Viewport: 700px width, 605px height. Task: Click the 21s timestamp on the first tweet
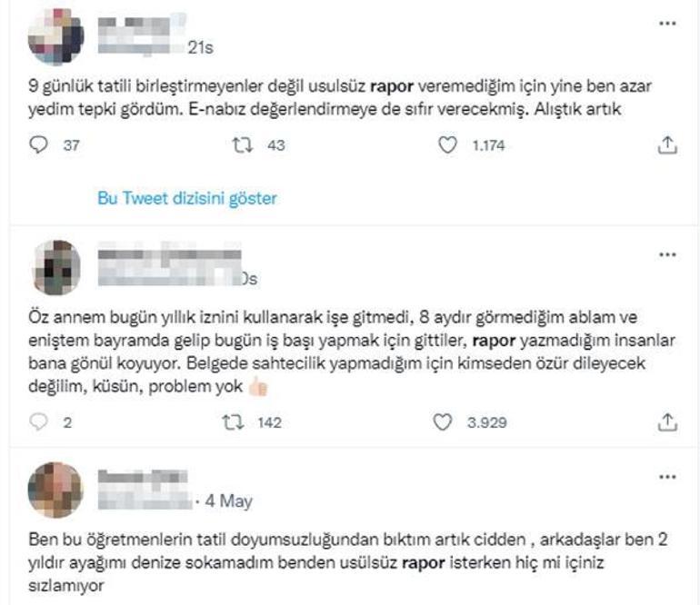click(200, 47)
